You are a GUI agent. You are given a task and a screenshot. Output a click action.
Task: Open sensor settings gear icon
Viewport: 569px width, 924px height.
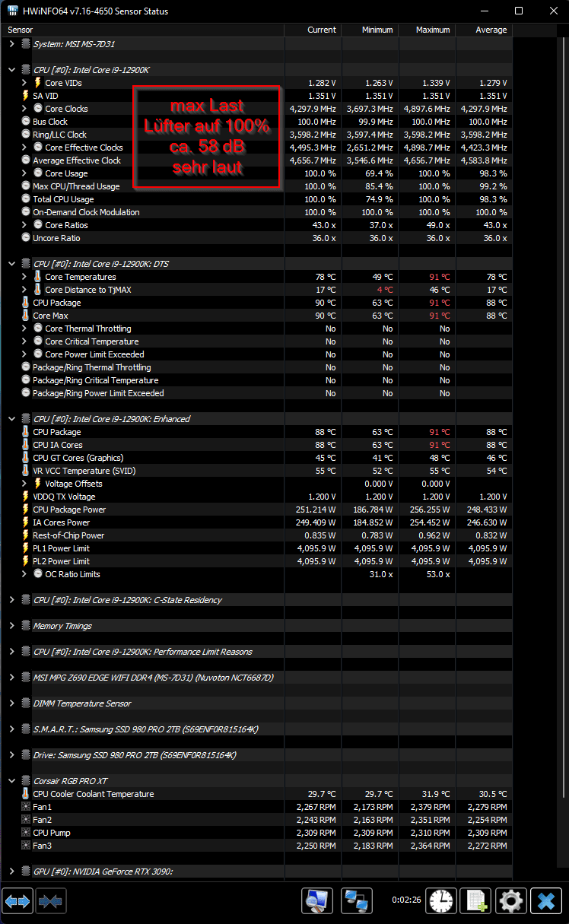(x=511, y=901)
